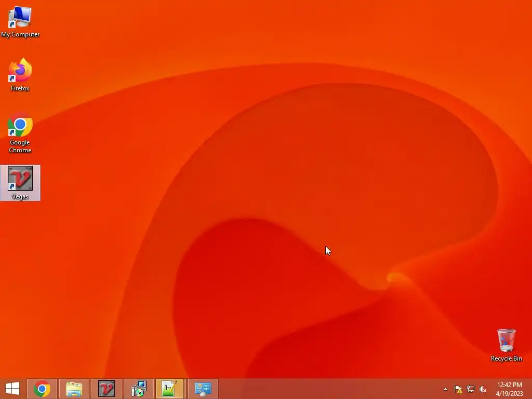The height and width of the screenshot is (399, 532).
Task: Open the Windows Start button
Action: (x=12, y=389)
